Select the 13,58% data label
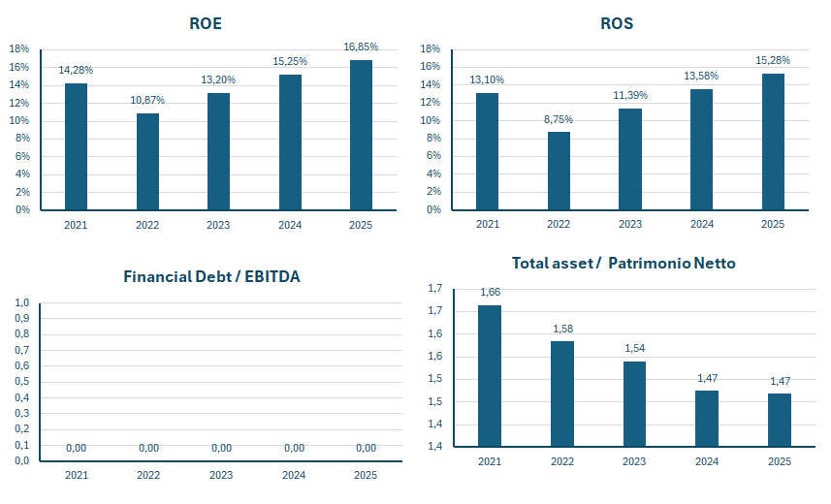The width and height of the screenshot is (831, 504). 701,77
